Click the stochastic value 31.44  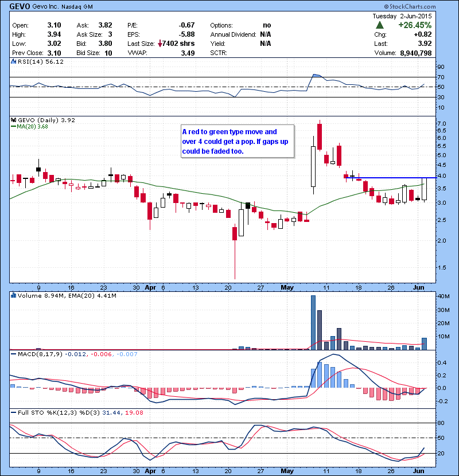click(111, 412)
